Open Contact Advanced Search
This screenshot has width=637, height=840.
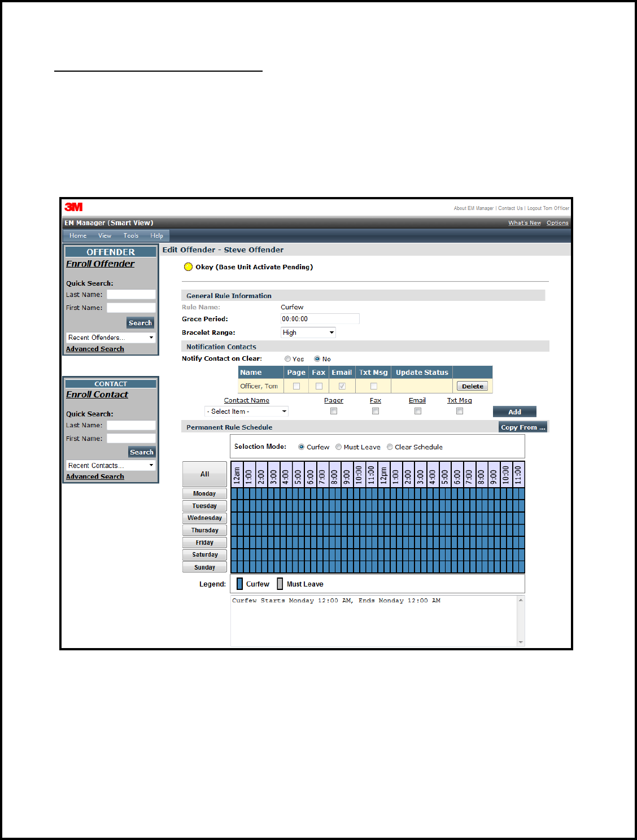point(95,476)
